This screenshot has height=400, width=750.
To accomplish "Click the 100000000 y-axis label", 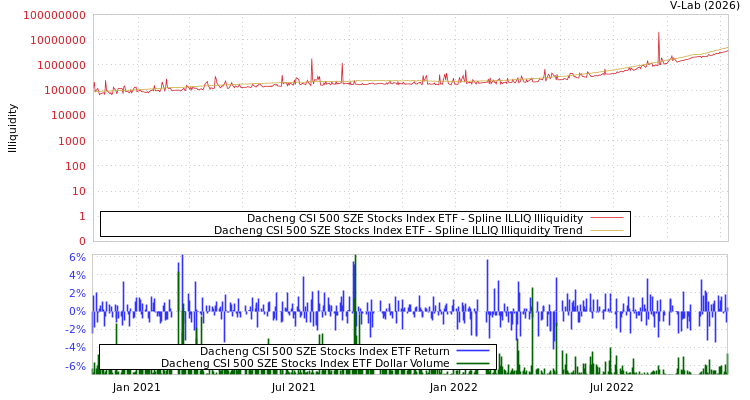I will [47, 16].
